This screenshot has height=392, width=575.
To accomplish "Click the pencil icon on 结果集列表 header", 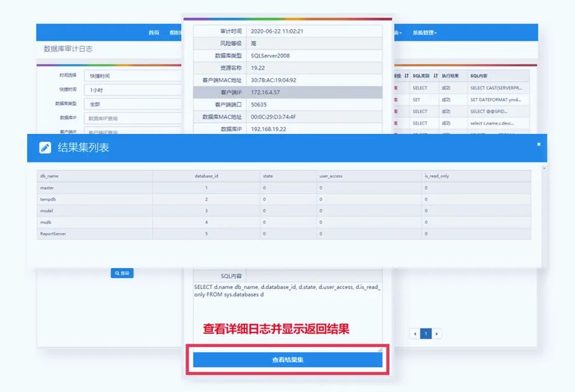I will click(43, 148).
